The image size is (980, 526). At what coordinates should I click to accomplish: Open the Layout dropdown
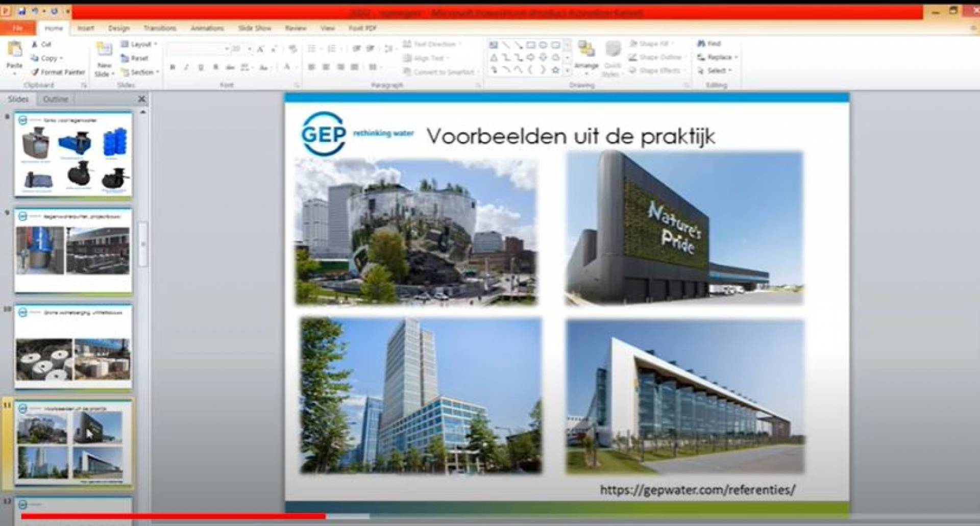(139, 44)
